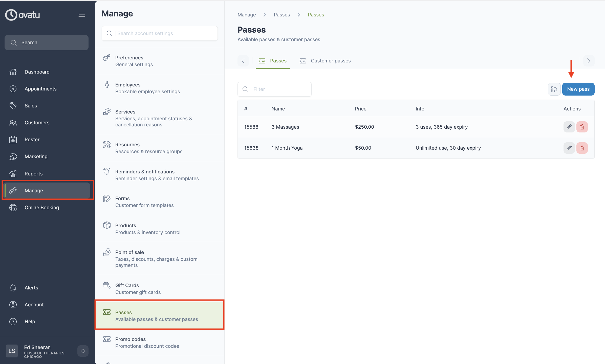605x364 pixels.
Task: Click the back chevron left of Passes tabs
Action: tap(243, 61)
